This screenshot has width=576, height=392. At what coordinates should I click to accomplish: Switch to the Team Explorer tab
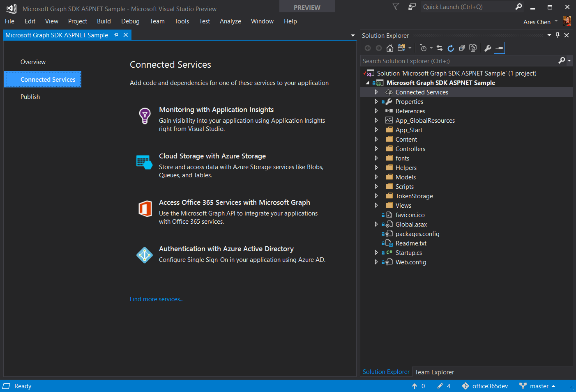coord(434,372)
